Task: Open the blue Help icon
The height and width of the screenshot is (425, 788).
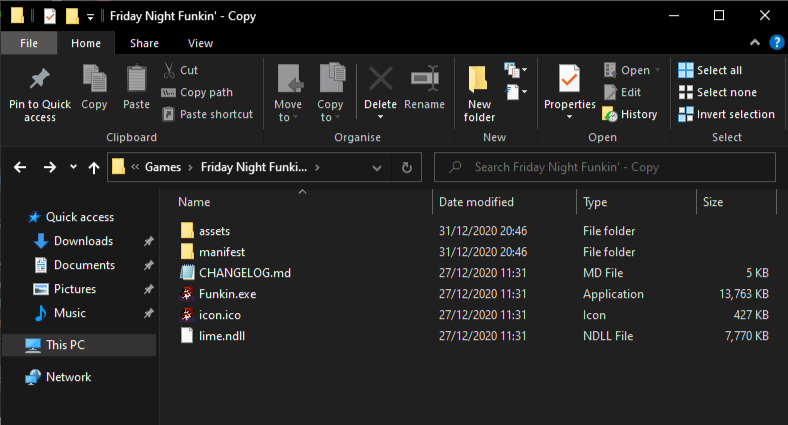Action: click(x=776, y=43)
